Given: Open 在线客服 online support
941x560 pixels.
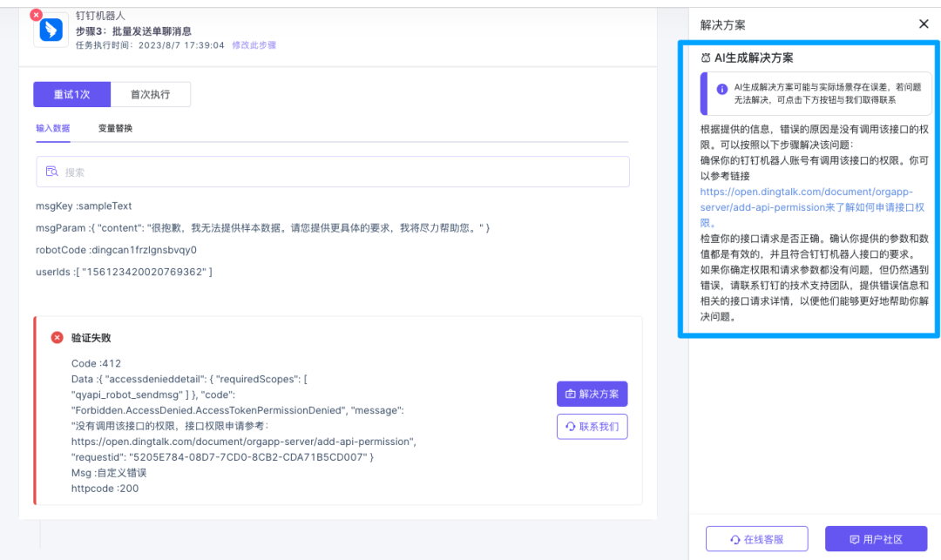Looking at the screenshot, I should [x=756, y=539].
